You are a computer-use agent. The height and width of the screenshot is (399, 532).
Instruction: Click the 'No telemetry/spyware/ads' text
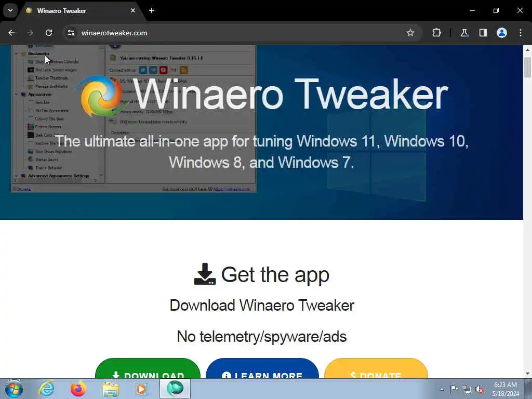[262, 337]
